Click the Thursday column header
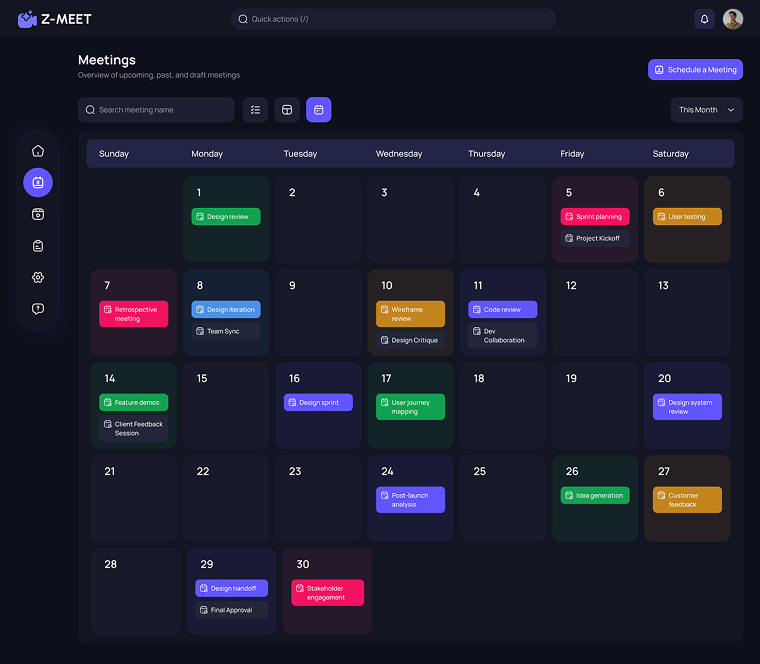This screenshot has width=760, height=664. tap(487, 154)
